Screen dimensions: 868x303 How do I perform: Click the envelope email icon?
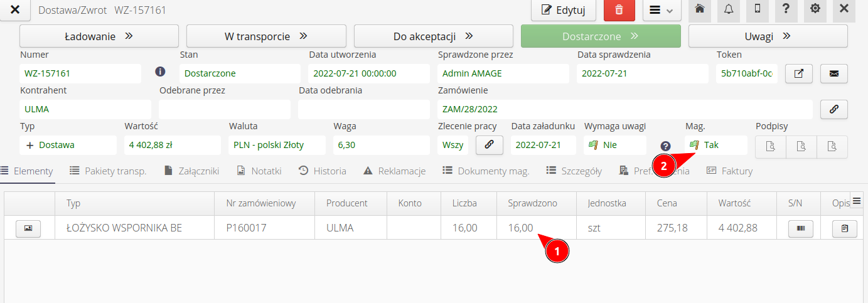pyautogui.click(x=834, y=73)
